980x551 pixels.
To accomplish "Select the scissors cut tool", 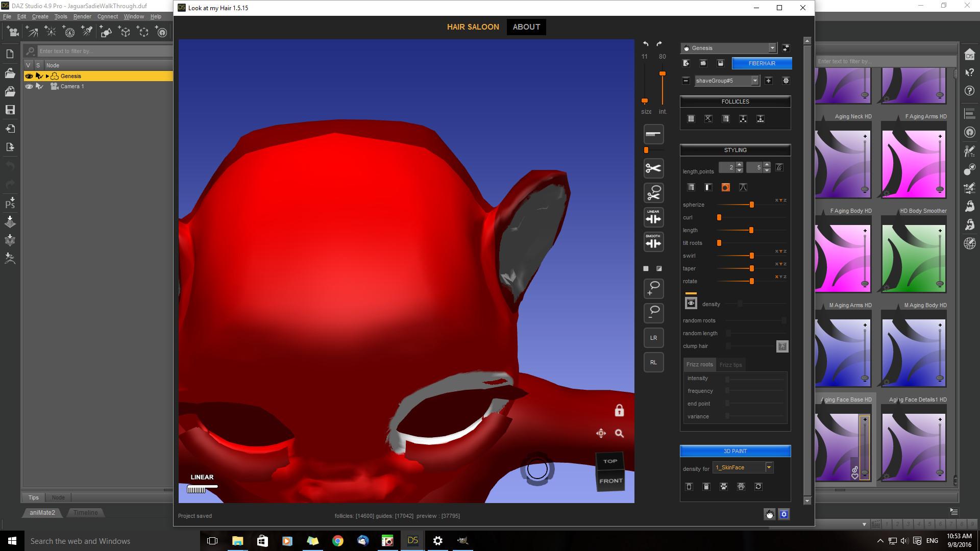I will click(x=653, y=168).
